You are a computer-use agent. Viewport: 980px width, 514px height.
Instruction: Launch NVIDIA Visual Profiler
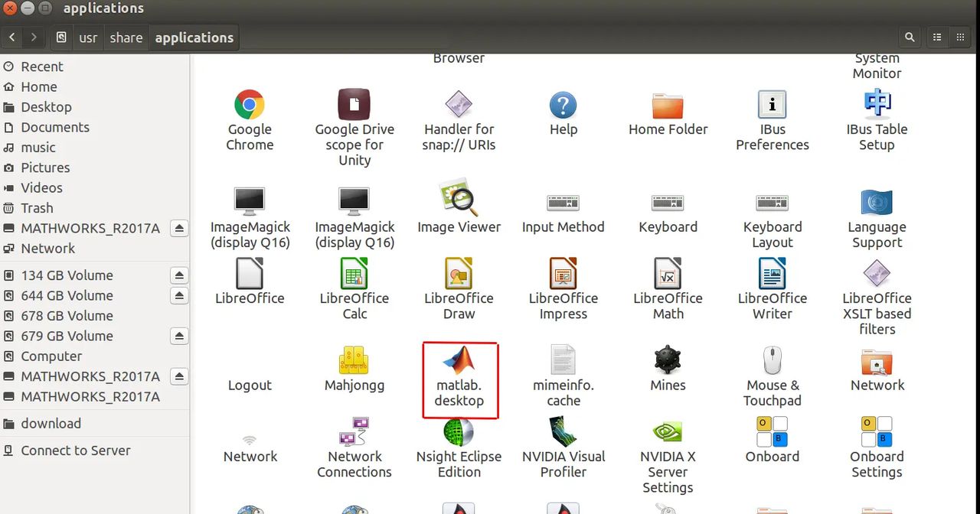click(563, 444)
